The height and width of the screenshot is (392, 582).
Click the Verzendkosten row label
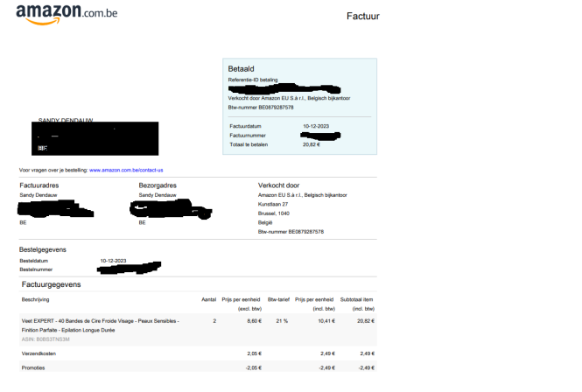39,353
